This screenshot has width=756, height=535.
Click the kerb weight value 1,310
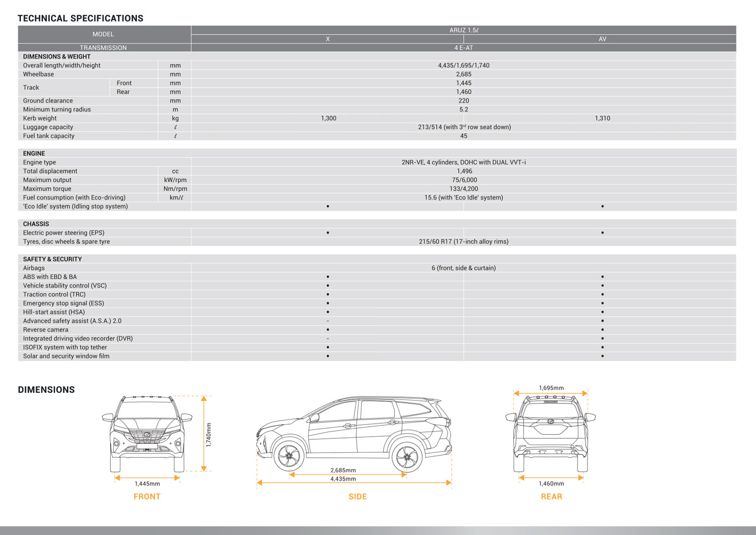[x=603, y=119]
